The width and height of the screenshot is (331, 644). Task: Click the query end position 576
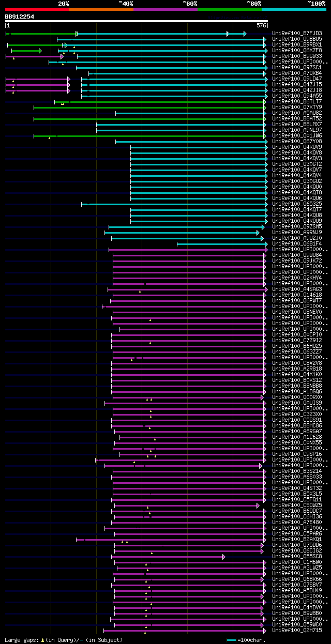coord(261,25)
